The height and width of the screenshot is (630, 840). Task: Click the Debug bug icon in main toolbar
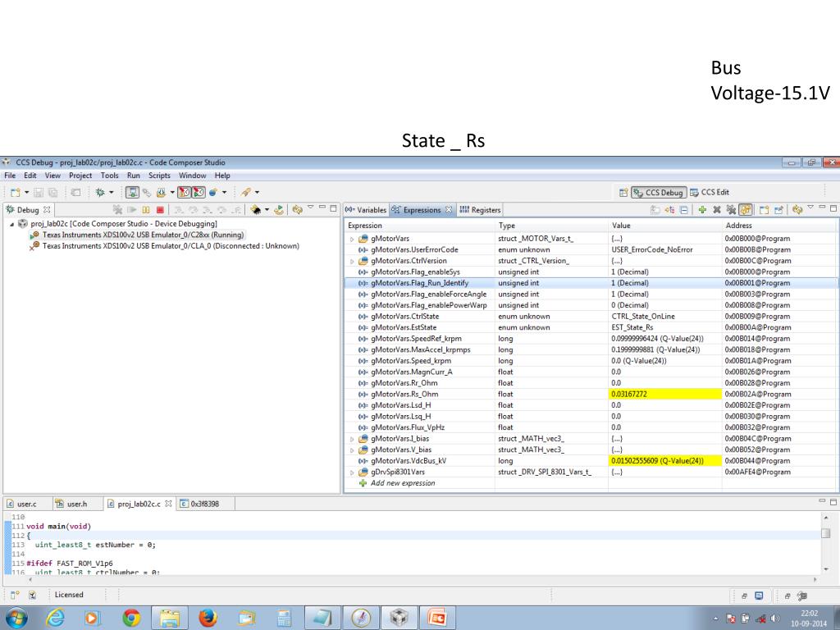point(100,192)
